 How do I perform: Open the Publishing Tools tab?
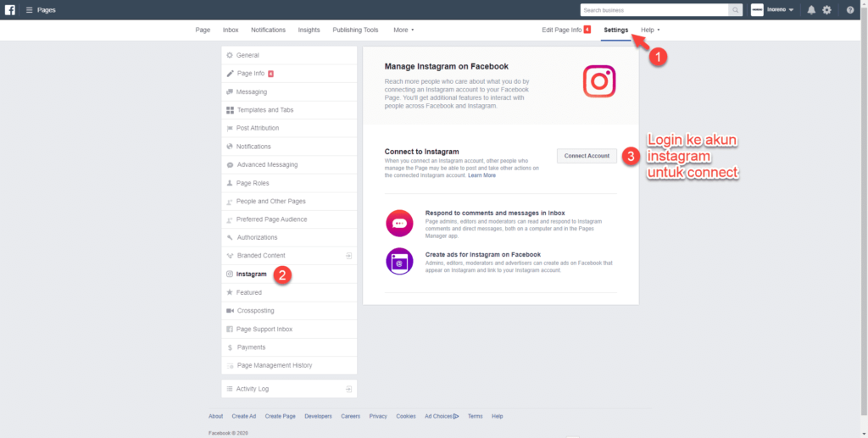click(355, 30)
